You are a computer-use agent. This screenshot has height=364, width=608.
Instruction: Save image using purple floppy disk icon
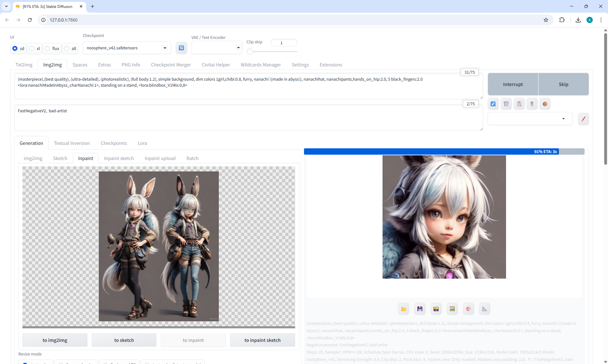pyautogui.click(x=420, y=309)
